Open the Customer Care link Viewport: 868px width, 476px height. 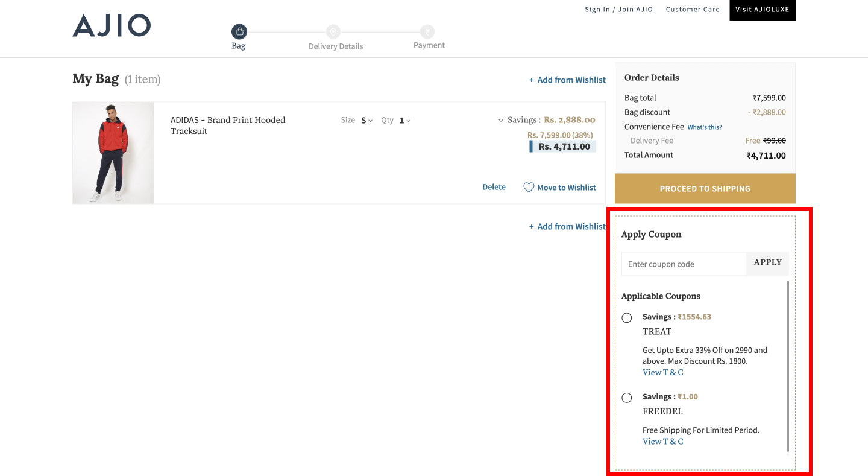[x=693, y=10]
